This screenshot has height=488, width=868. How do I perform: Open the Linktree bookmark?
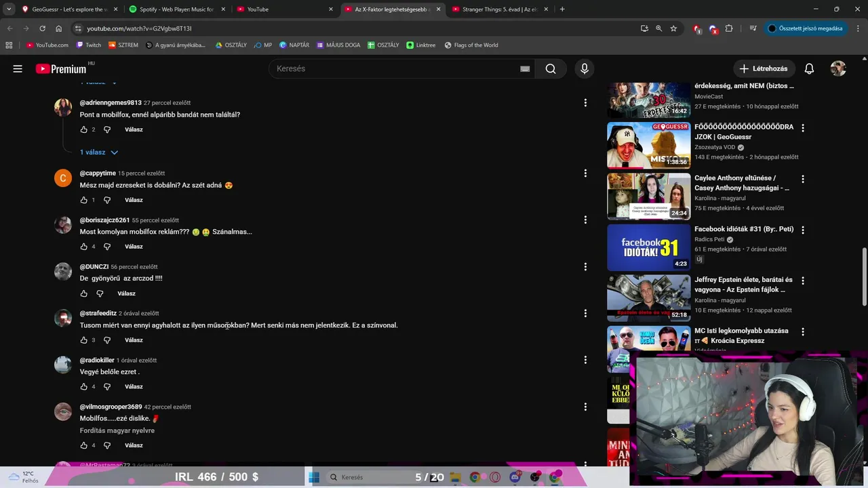420,45
